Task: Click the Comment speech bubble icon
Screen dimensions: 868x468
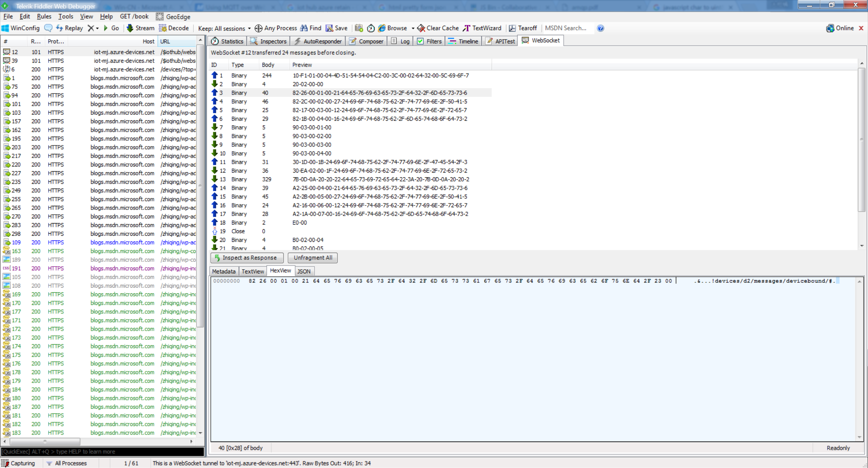Action: (48, 28)
